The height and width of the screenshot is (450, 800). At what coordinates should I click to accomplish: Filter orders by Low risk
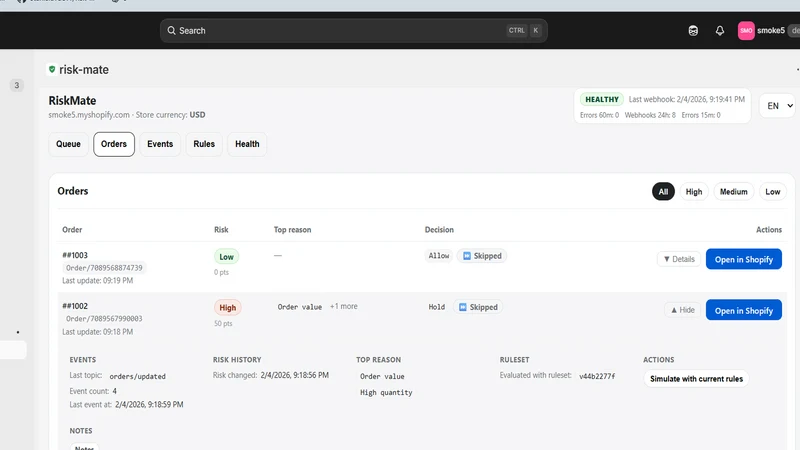[x=772, y=191]
